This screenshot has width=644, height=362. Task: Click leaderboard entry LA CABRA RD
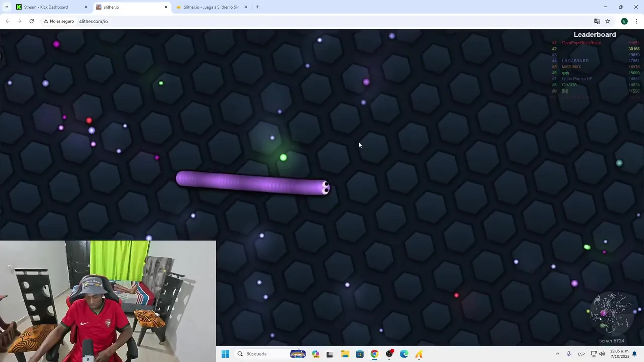tap(575, 61)
